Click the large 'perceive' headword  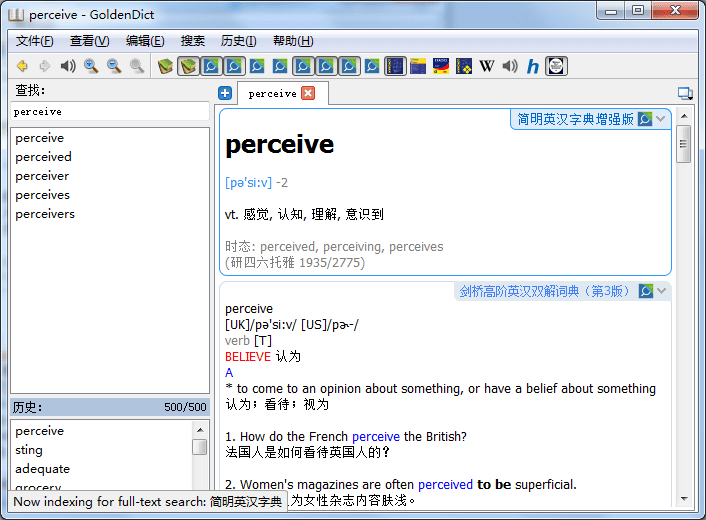point(280,145)
